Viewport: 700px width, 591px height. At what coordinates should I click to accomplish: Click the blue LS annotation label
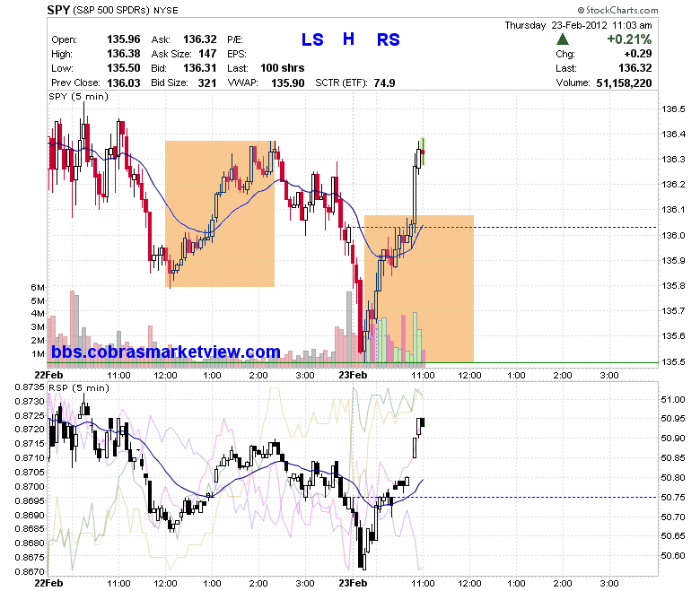pos(312,39)
